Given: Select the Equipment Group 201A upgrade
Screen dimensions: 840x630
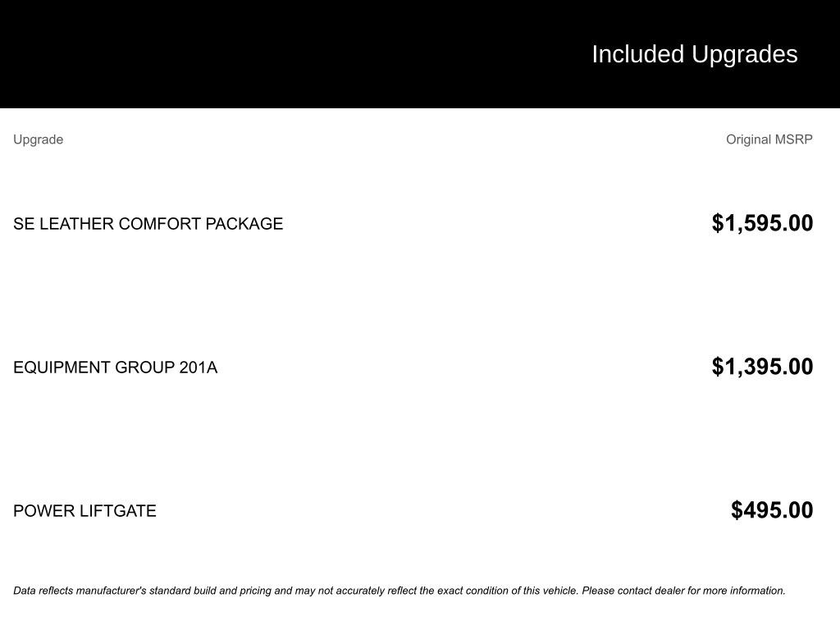Looking at the screenshot, I should pos(115,367).
